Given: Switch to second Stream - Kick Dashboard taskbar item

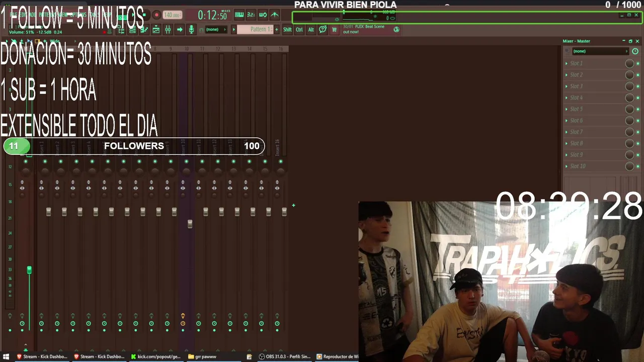Looking at the screenshot, I should [99, 356].
